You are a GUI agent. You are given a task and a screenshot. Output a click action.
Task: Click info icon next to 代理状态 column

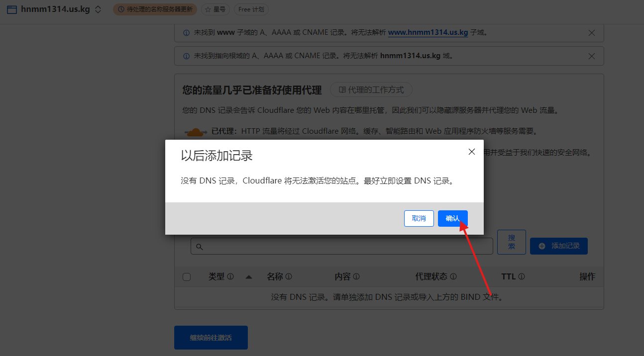click(x=453, y=277)
